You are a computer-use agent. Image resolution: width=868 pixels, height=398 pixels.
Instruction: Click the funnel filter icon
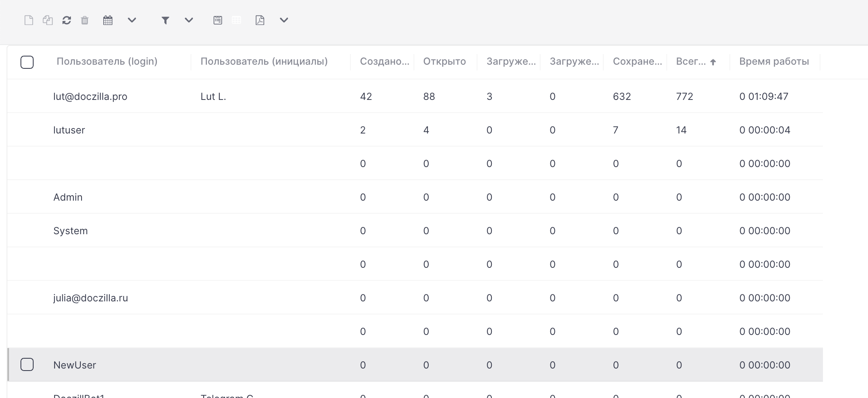point(165,20)
